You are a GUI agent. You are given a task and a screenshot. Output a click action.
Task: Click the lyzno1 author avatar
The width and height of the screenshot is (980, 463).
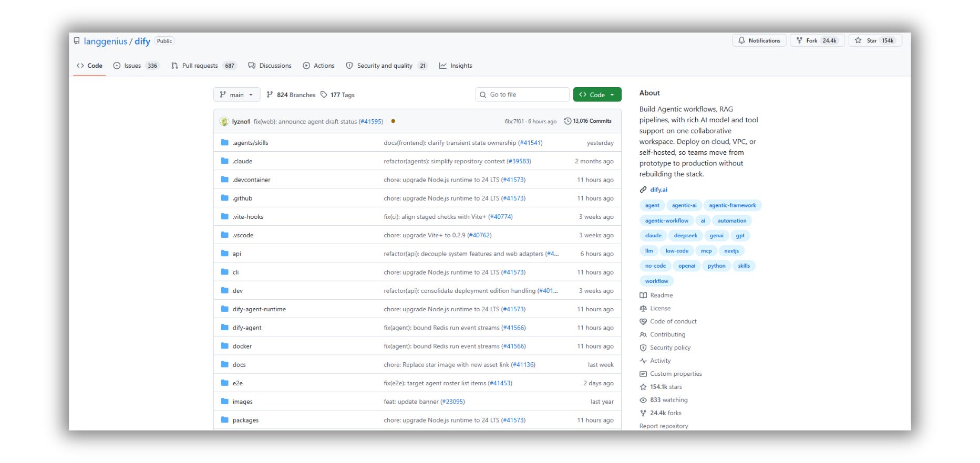[224, 121]
